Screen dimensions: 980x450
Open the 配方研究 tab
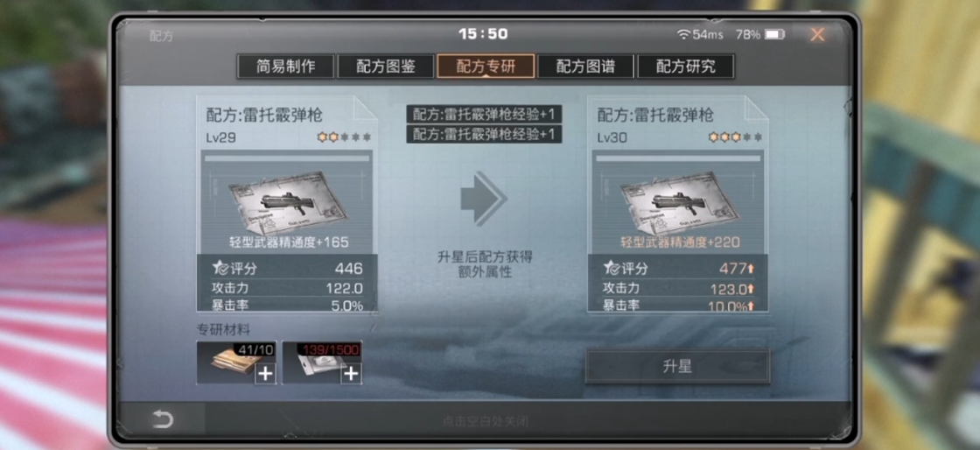tap(686, 67)
